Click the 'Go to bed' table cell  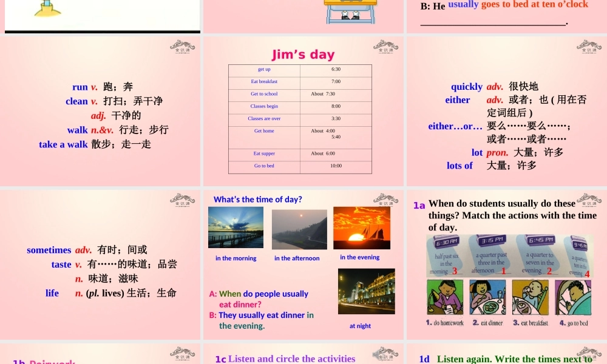tap(264, 167)
